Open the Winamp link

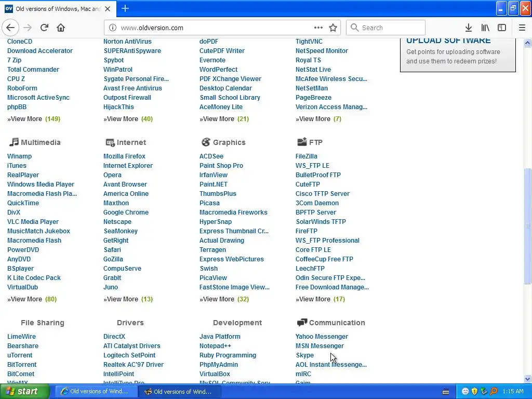[19, 156]
